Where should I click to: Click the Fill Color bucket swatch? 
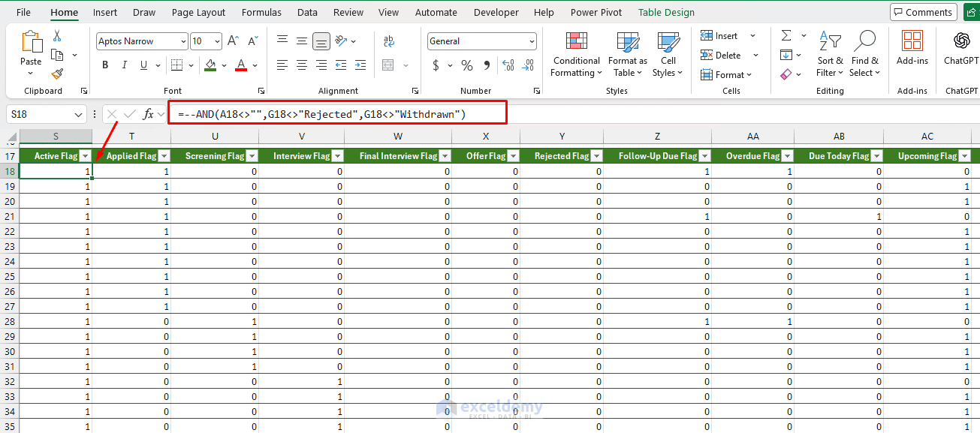(210, 65)
